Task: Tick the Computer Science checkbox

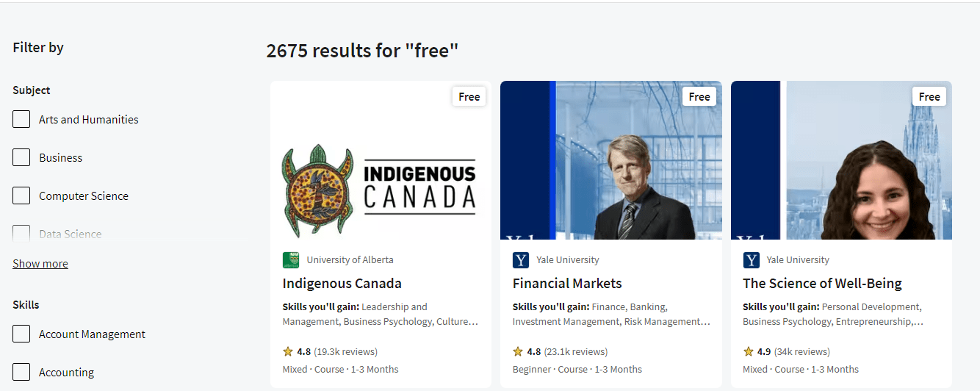Action: 21,195
